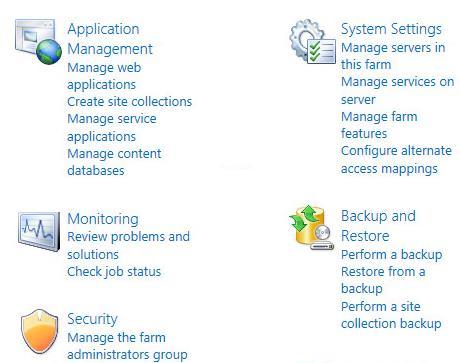
Task: Click the System Settings gear checklist icon
Action: (x=312, y=41)
